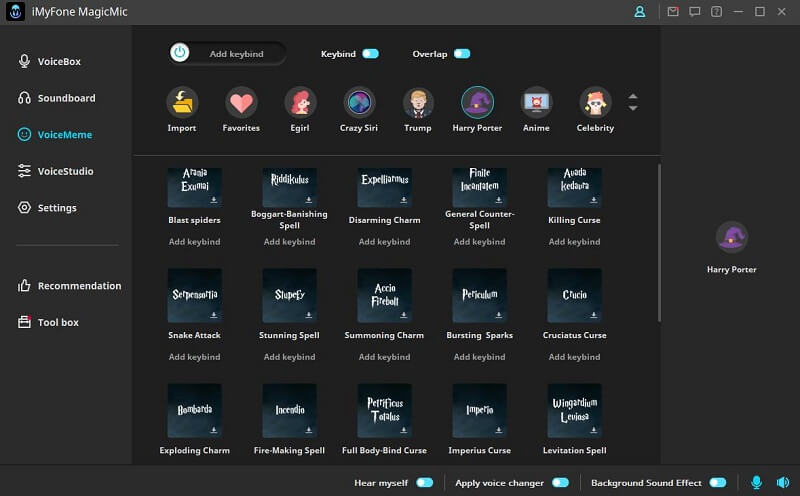800x496 pixels.
Task: Toggle the Apply voice changer switch
Action: click(x=560, y=483)
